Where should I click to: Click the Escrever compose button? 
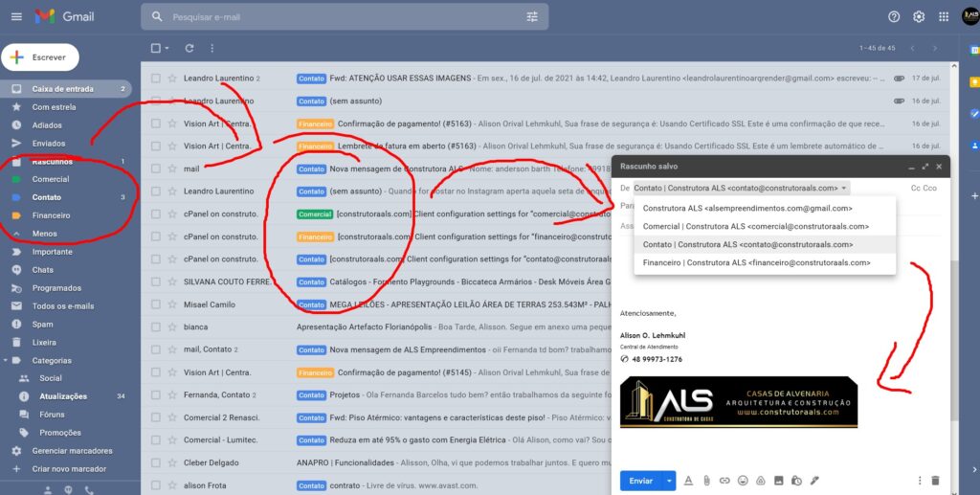(x=40, y=56)
